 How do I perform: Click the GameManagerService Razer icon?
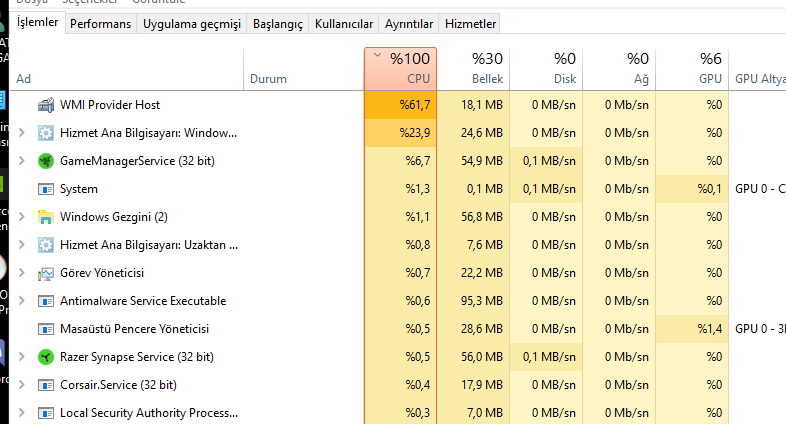(x=46, y=161)
